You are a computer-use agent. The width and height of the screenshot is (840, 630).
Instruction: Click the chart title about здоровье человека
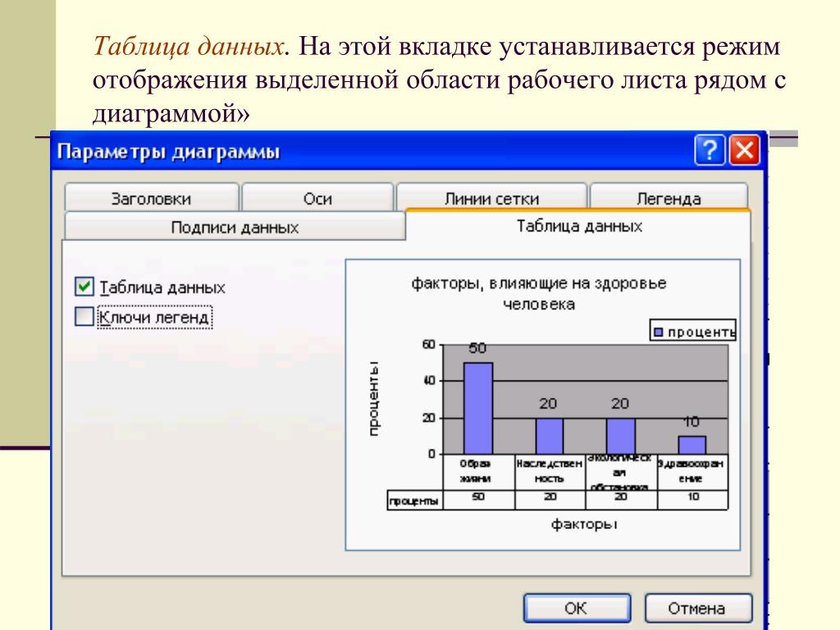(538, 293)
